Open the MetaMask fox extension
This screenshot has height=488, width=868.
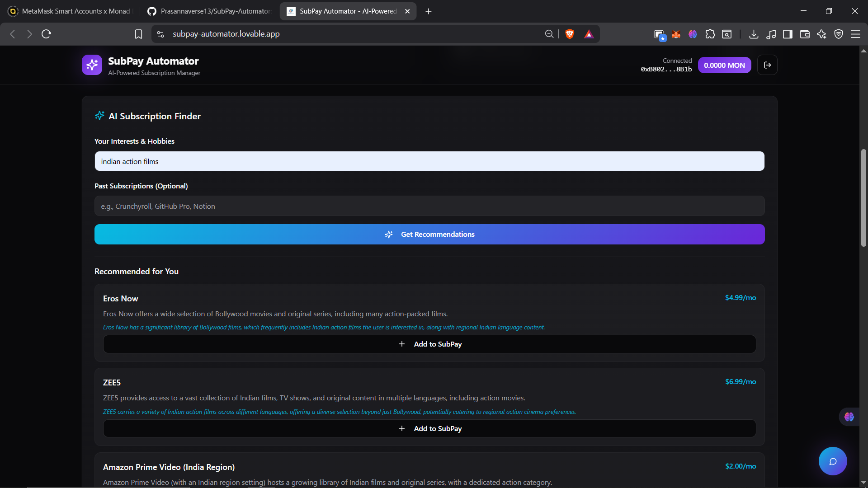coord(676,34)
